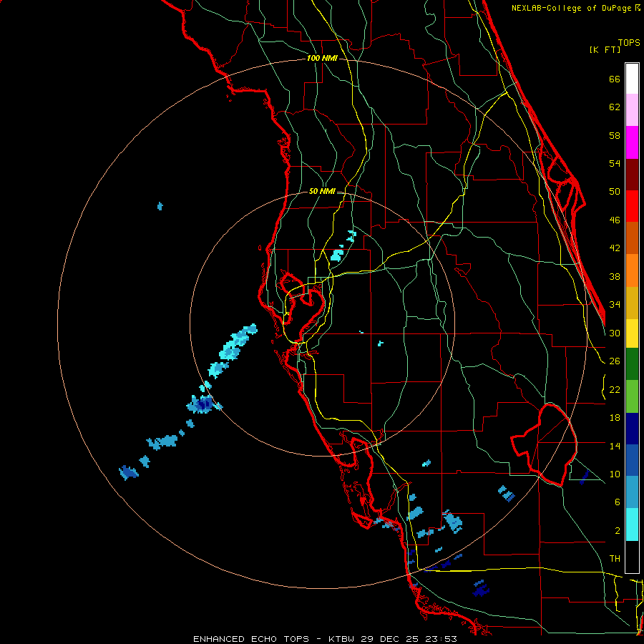Click the isolated small echo far offshore northwest
The image size is (644, 644).
click(160, 206)
